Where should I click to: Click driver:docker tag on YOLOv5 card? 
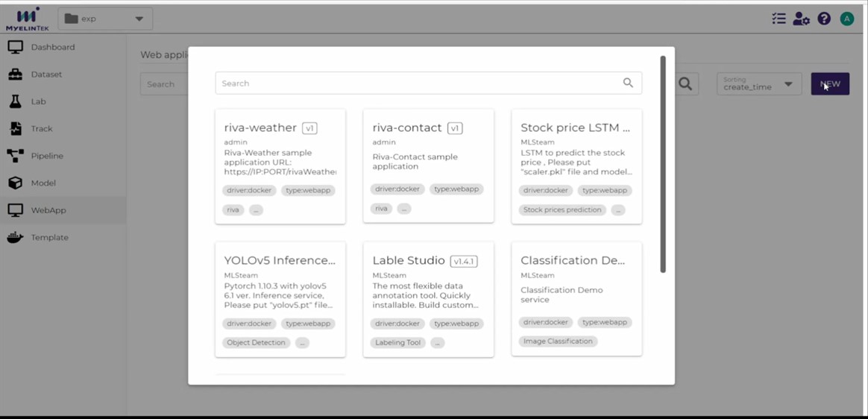point(249,324)
